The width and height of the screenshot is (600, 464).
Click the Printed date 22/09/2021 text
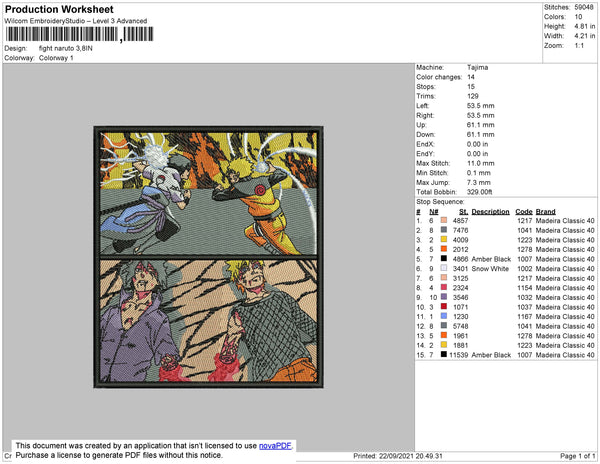tap(398, 456)
